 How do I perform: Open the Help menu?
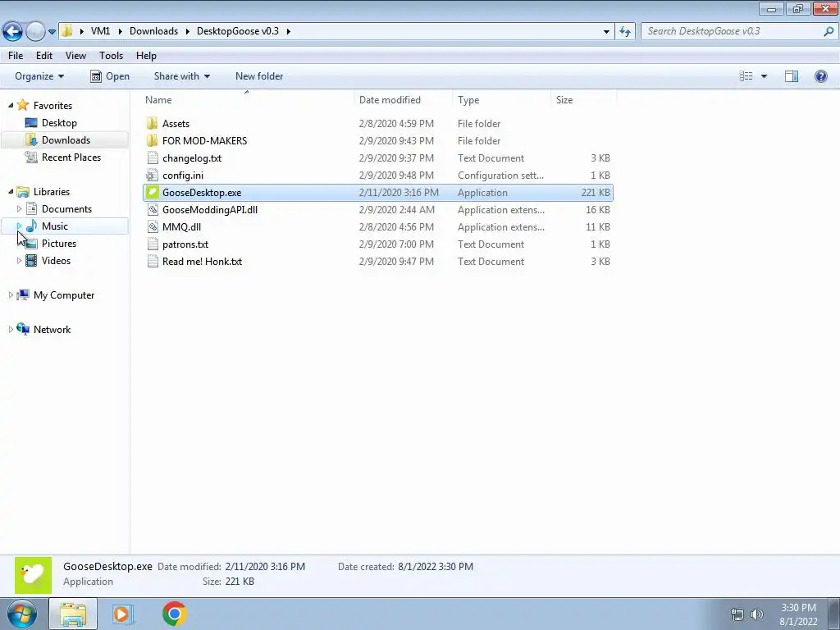click(146, 56)
